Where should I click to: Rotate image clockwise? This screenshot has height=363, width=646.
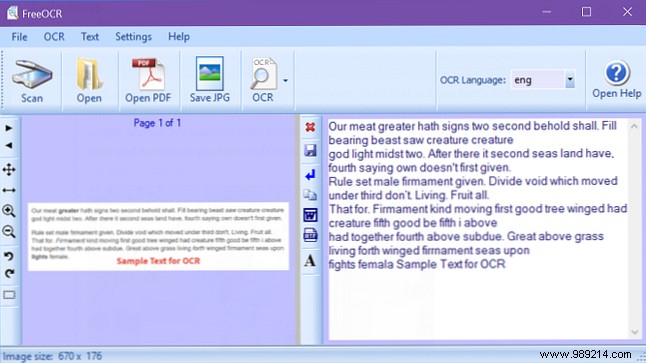tap(9, 274)
